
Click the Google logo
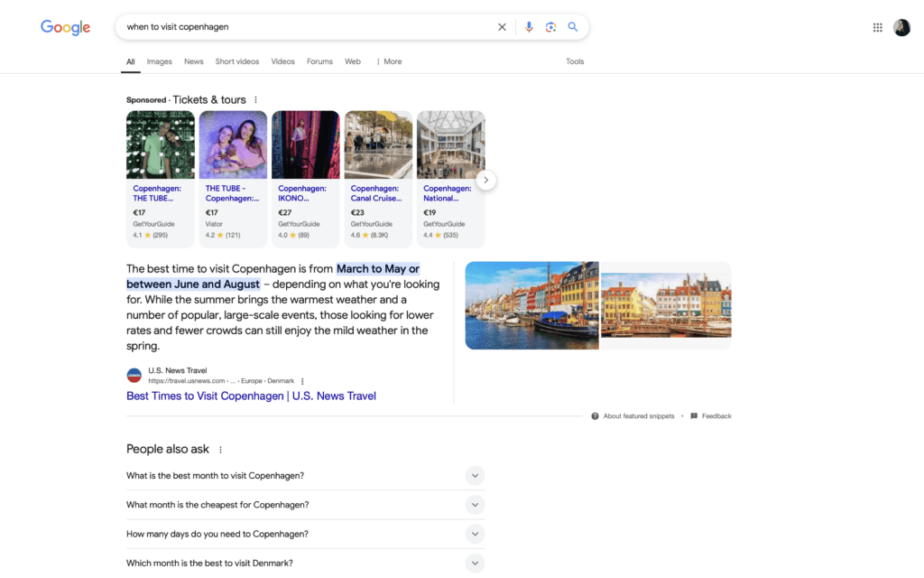coord(65,27)
